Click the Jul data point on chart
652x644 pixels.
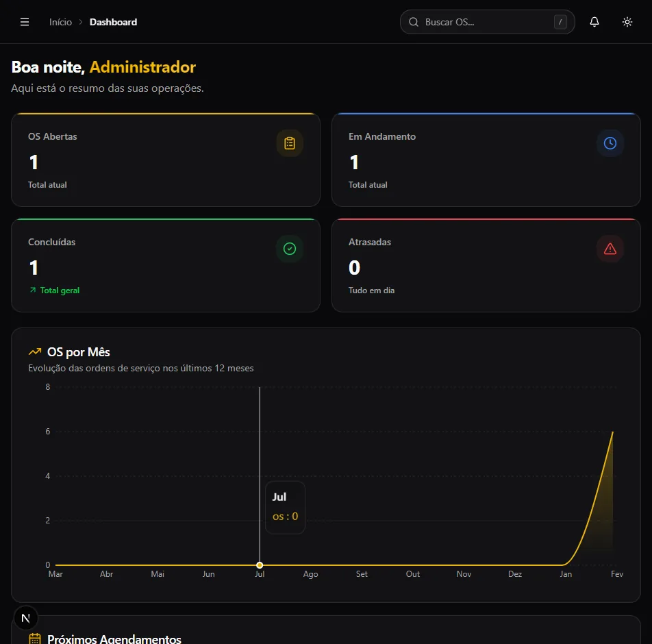coord(260,565)
